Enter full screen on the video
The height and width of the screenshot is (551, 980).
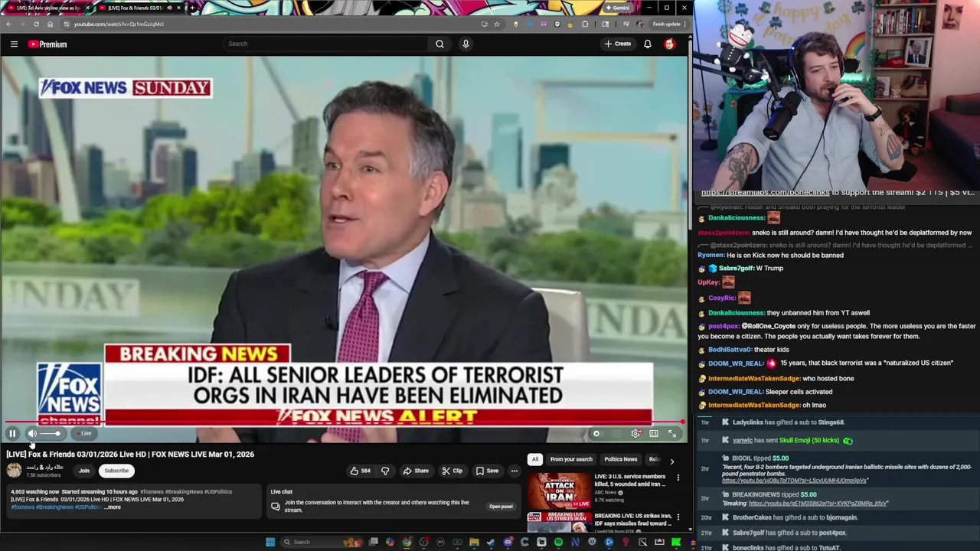point(672,434)
